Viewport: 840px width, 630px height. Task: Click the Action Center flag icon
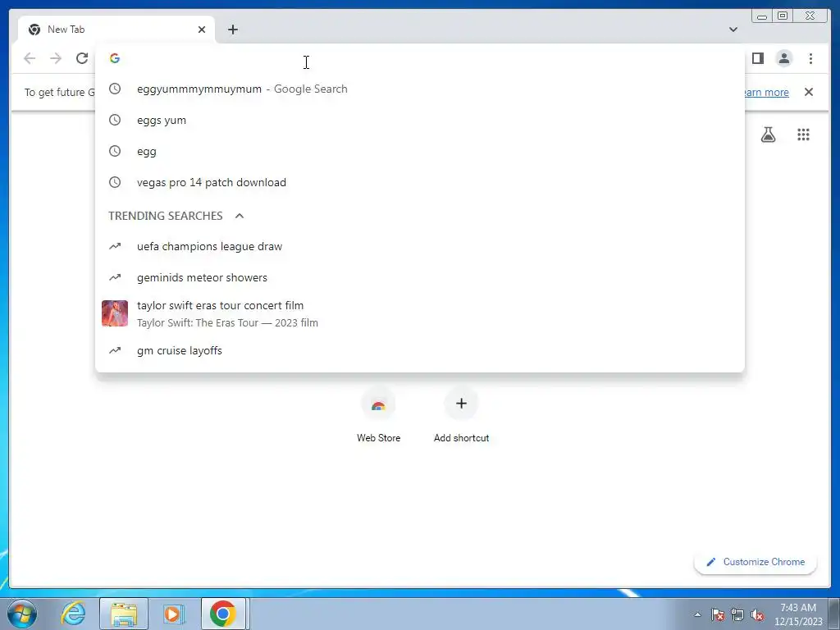[x=718, y=614]
